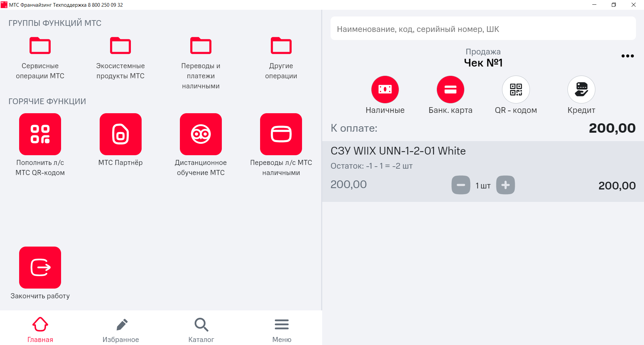Click the К оплате total amount 200,00
Viewport: 644px width, 345px height.
(612, 128)
